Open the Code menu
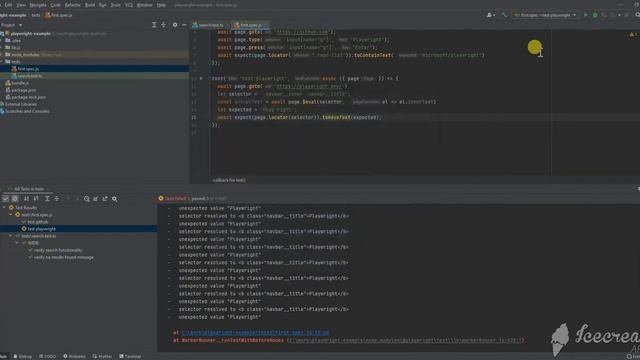Image resolution: width=640 pixels, height=360 pixels. pos(55,5)
